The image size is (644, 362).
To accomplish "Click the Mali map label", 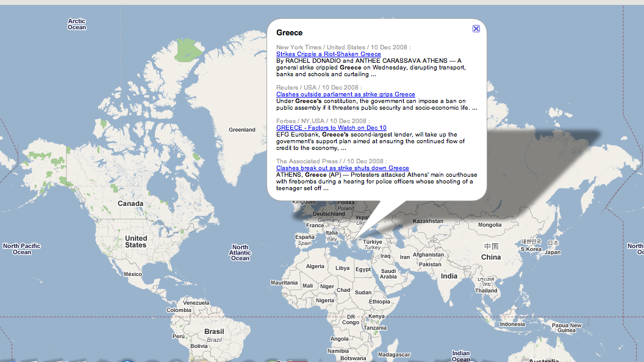I will pyautogui.click(x=307, y=286).
